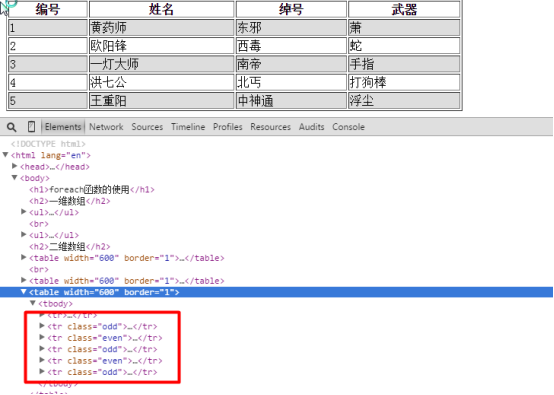554x395 pixels.
Task: Open the Resources tab
Action: [270, 127]
